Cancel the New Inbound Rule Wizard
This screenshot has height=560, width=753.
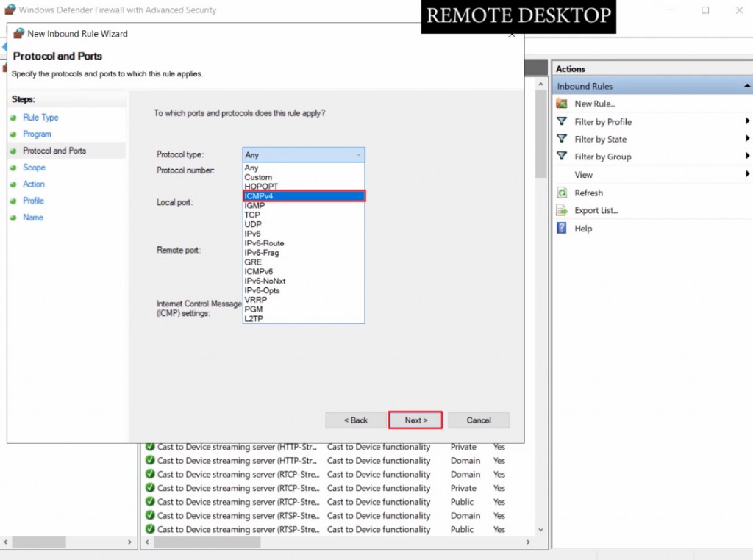478,420
